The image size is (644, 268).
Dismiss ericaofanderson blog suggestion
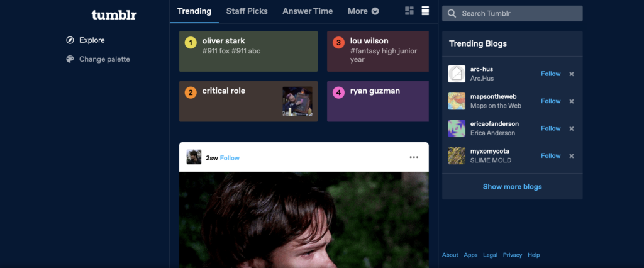tap(571, 129)
